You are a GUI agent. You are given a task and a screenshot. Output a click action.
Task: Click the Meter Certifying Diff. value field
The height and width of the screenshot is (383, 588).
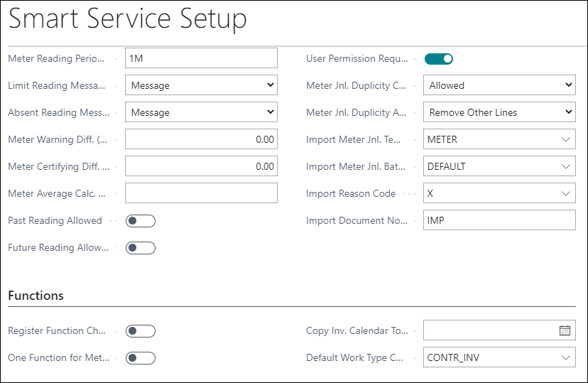click(x=202, y=166)
